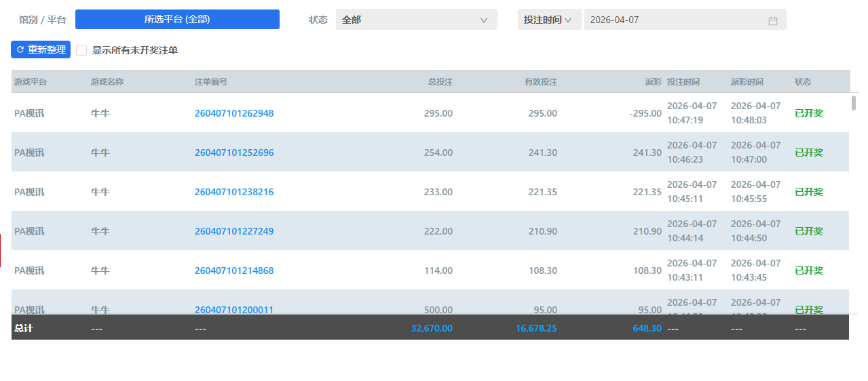Click the 游戏平台 column header
The image size is (868, 381).
[x=31, y=82]
